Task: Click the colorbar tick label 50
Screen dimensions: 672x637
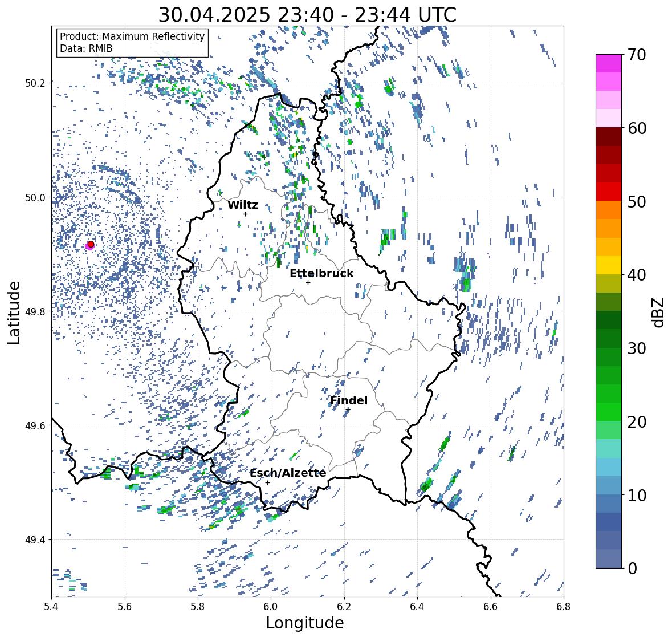Action: pos(637,201)
